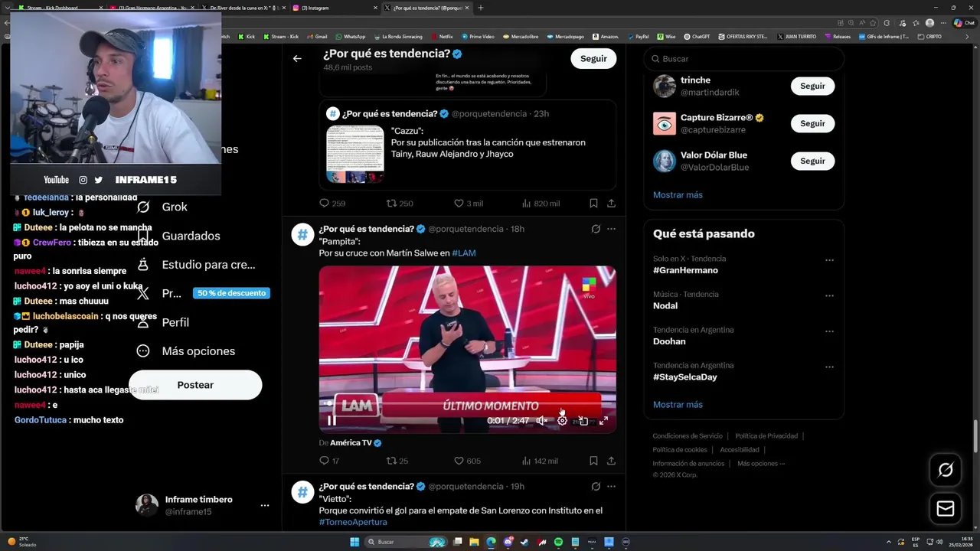
Task: Reply to the Pampita post with 17 comments
Action: point(329,461)
